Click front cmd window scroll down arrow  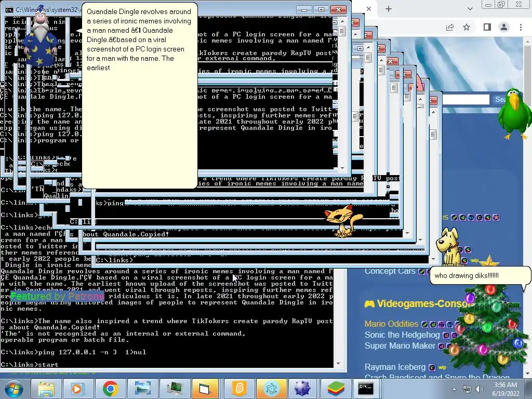coord(342,168)
